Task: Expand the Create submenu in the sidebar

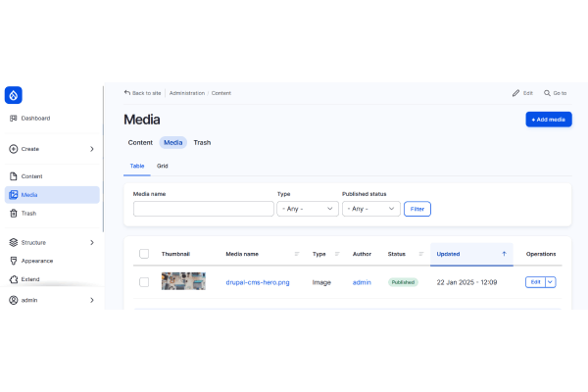Action: coord(91,149)
